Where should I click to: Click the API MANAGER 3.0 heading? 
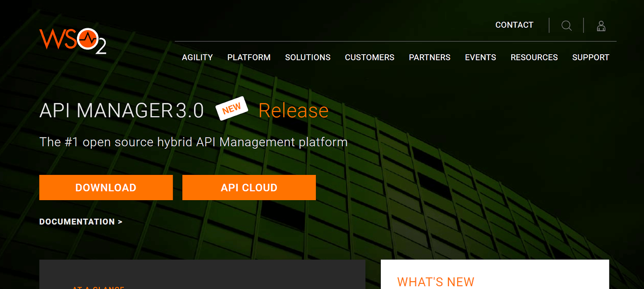(x=122, y=111)
